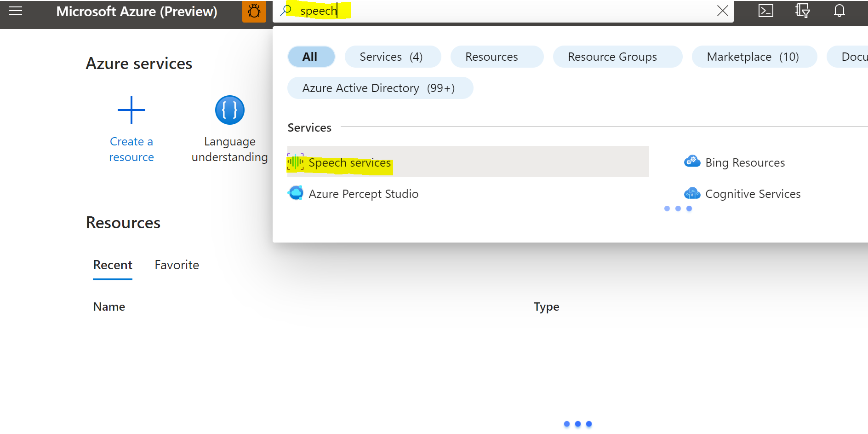Open the hamburger portal menu
Screen dimensions: 868x434
coord(16,11)
